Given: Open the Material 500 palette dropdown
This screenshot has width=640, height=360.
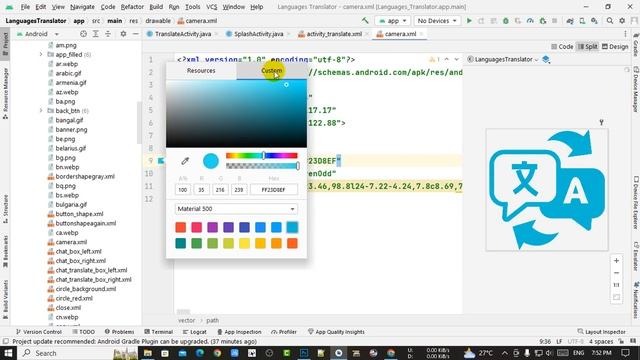Looking at the screenshot, I should pyautogui.click(x=236, y=209).
